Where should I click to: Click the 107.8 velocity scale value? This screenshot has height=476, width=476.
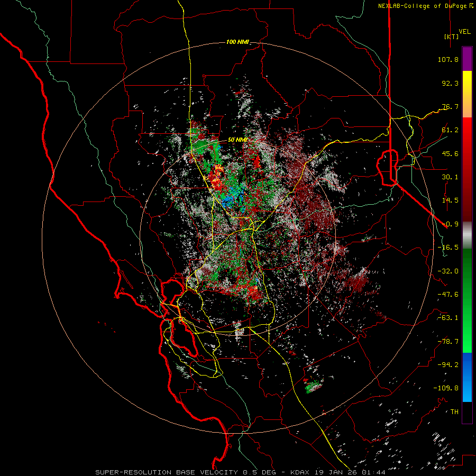tap(448, 59)
